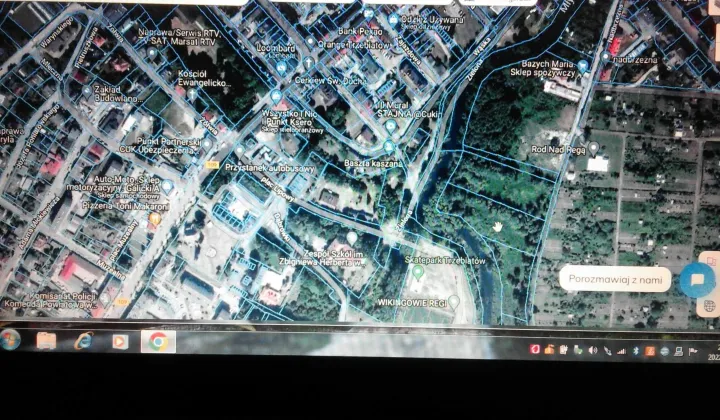Select the Przystanek autobusowy bus stop pin
720x420 pixels.
coord(239,151)
